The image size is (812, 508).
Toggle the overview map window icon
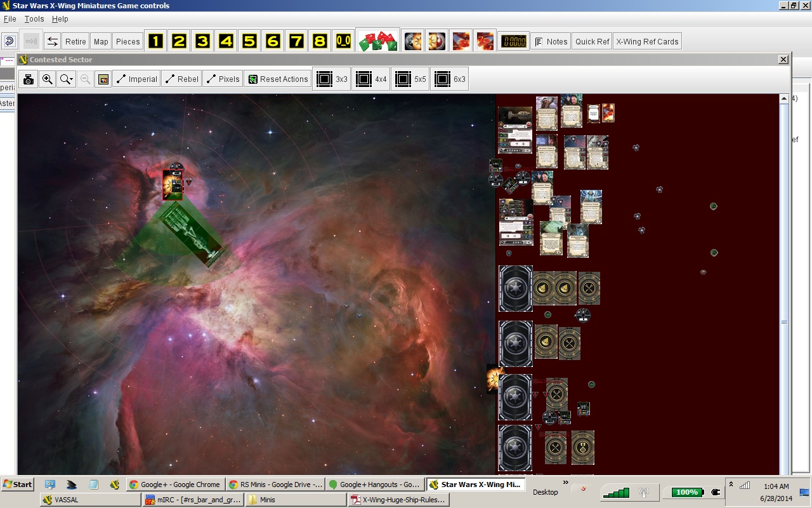(103, 79)
